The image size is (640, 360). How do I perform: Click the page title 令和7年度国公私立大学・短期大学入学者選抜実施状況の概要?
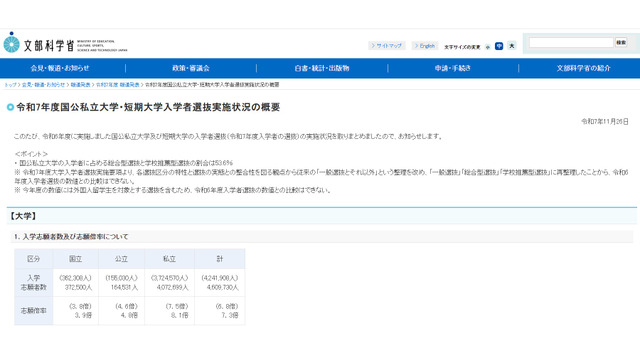[x=148, y=107]
